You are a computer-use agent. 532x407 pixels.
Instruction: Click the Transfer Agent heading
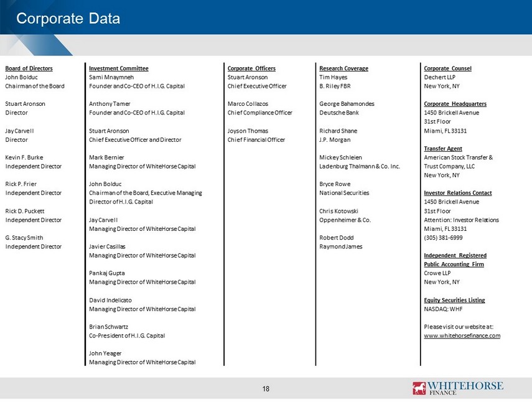click(443, 148)
